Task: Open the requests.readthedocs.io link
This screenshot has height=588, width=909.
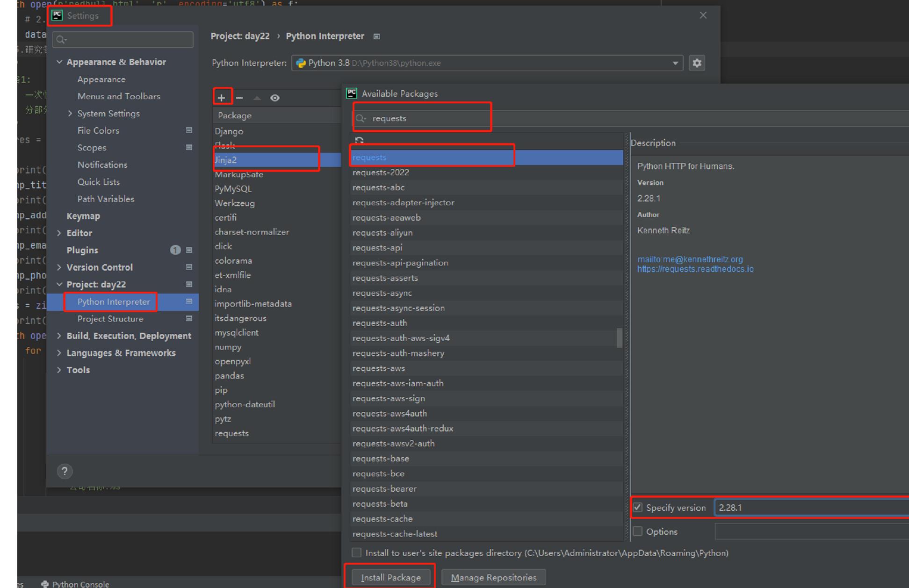Action: coord(695,269)
